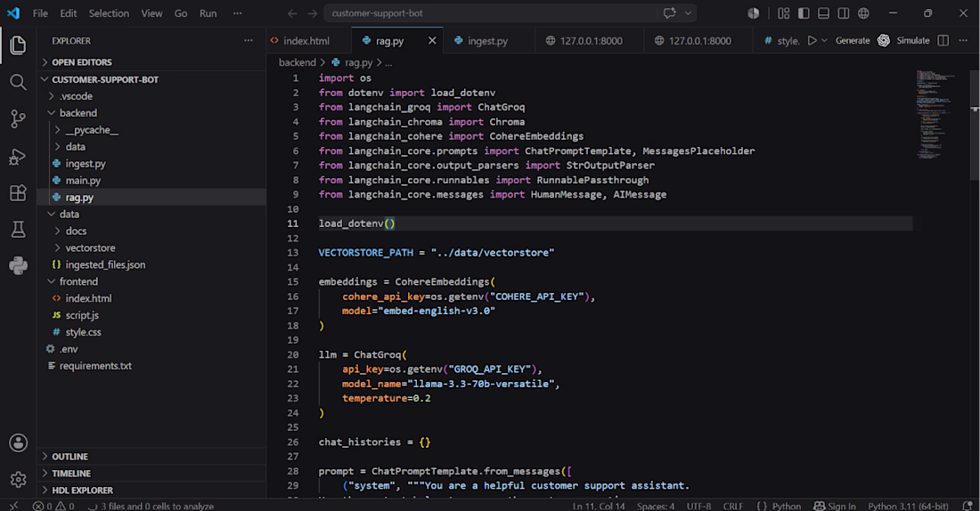Viewport: 980px width, 511px height.
Task: Open the Testing flask view
Action: click(x=18, y=230)
